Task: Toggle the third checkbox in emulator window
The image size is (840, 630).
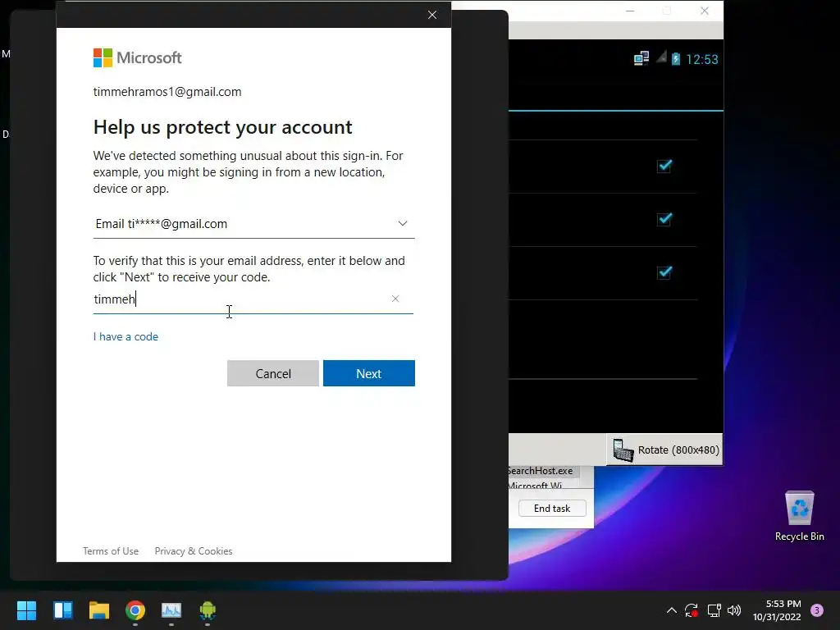Action: pos(664,272)
